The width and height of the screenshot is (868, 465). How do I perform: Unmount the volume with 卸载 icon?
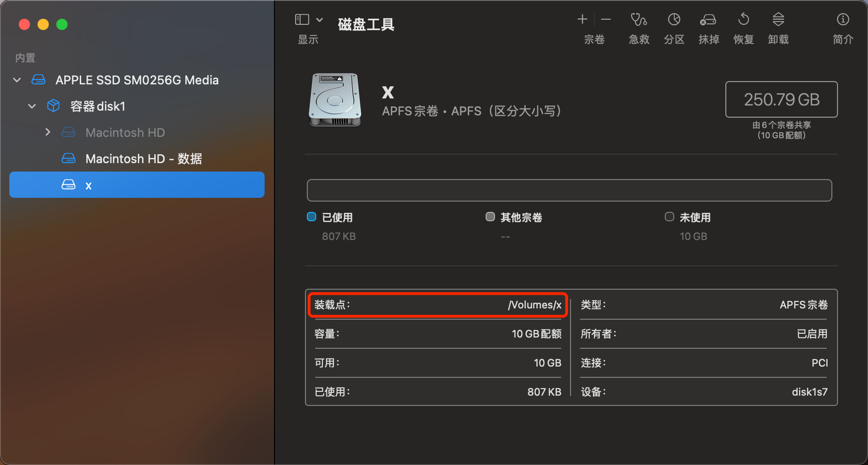point(778,20)
